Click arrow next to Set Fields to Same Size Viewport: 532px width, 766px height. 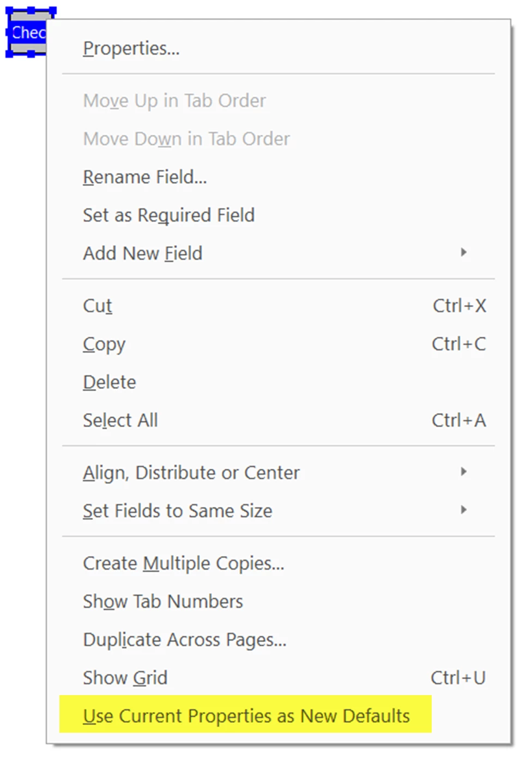click(463, 510)
